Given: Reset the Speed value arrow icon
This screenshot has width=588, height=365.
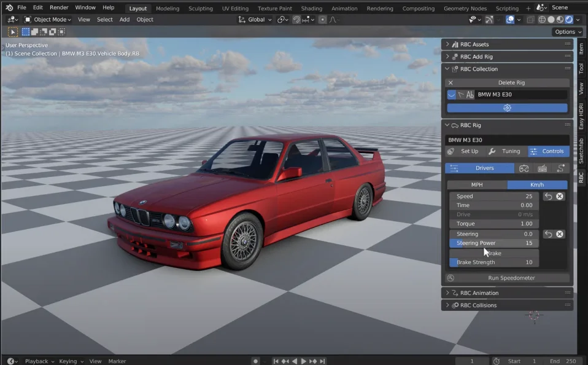Looking at the screenshot, I should pos(548,197).
